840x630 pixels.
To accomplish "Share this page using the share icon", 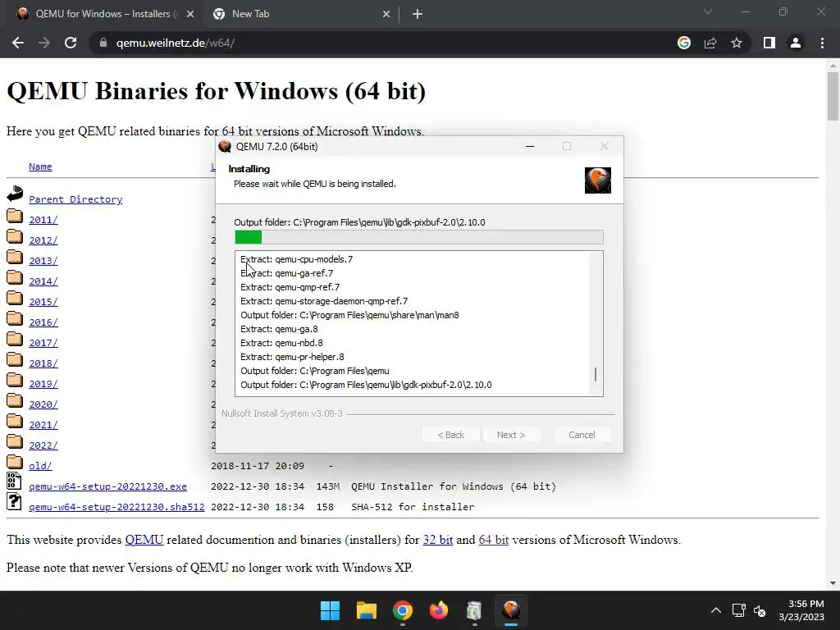I will point(710,43).
